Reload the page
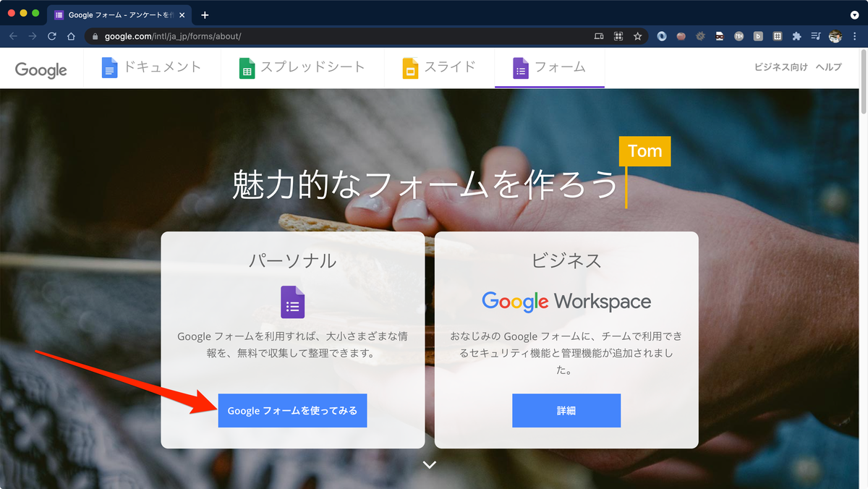Viewport: 868px width, 489px height. pos(52,35)
